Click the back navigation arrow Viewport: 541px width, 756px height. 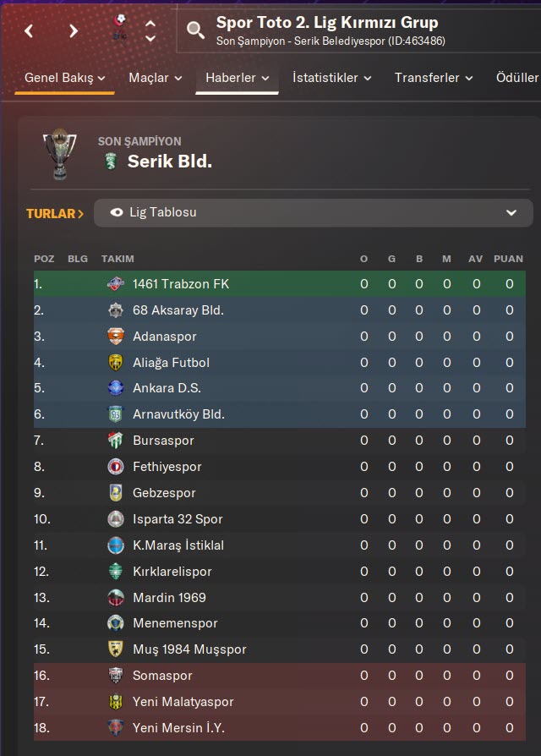pos(30,31)
